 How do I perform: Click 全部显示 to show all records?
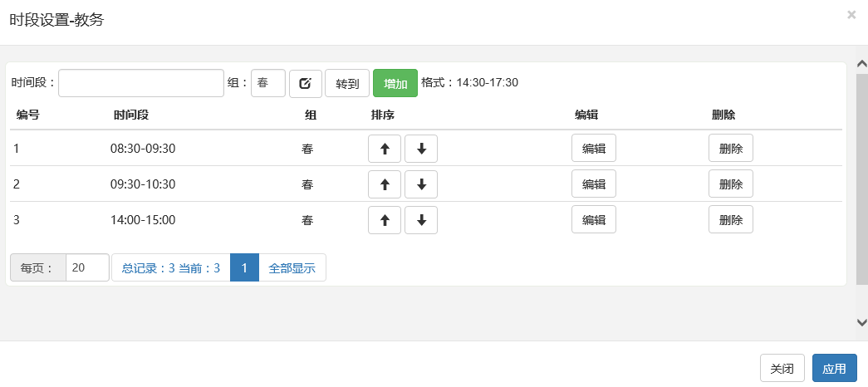pyautogui.click(x=292, y=268)
